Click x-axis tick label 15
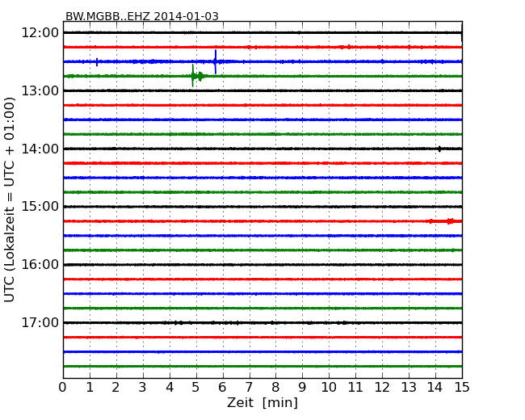The height and width of the screenshot is (420, 525). [x=462, y=388]
